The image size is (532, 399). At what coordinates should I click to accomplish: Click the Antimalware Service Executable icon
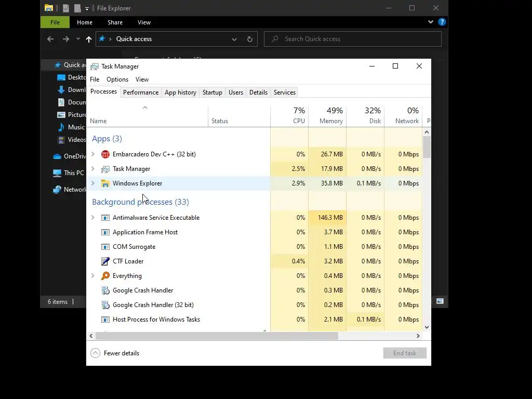[x=105, y=218]
